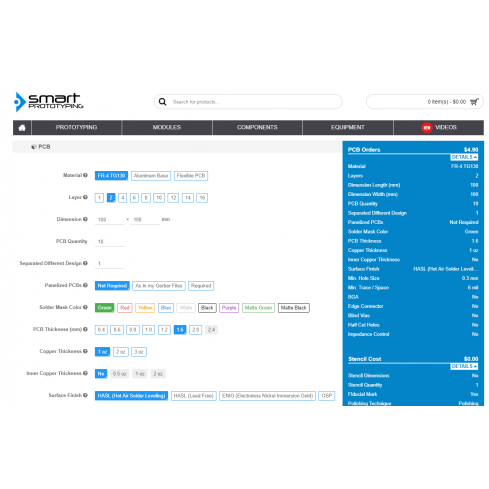
Task: Select Flexible PCB material
Action: pos(191,176)
